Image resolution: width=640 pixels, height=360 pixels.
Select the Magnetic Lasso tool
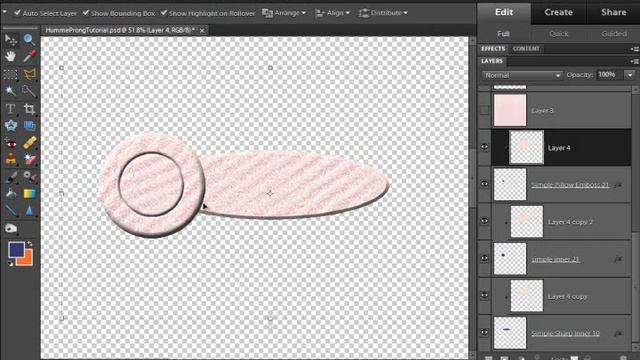[x=29, y=74]
